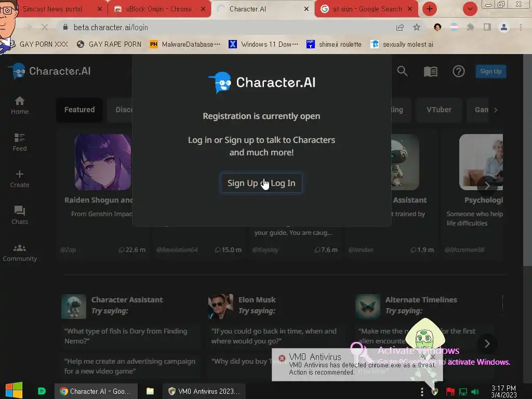Viewport: 532px width, 399px height.
Task: Open the Raiden Shogun character thumbnail
Action: [103, 162]
